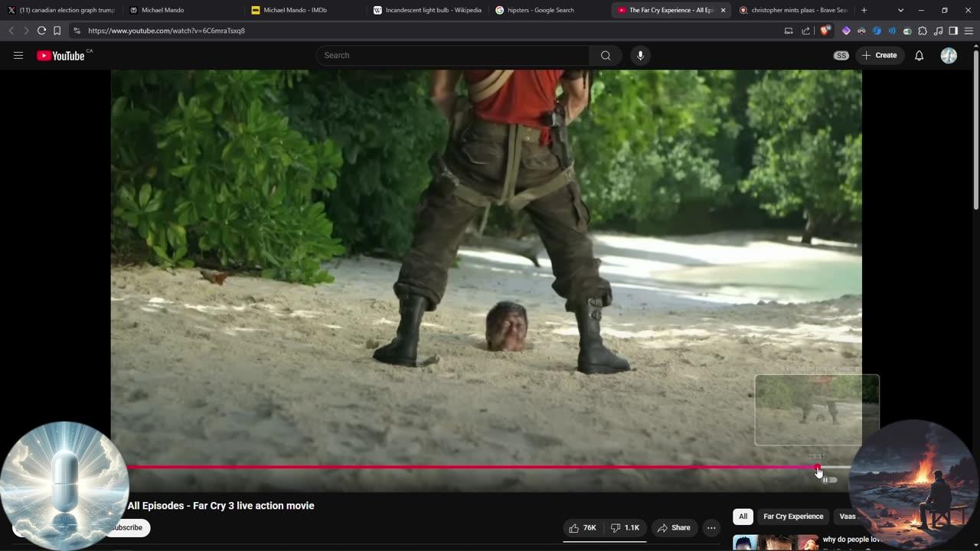Open the blue sound-wave extension icon

[x=892, y=31]
